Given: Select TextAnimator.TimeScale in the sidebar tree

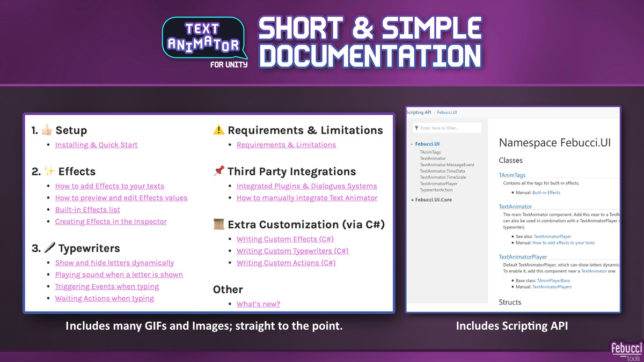Looking at the screenshot, I should click(443, 177).
